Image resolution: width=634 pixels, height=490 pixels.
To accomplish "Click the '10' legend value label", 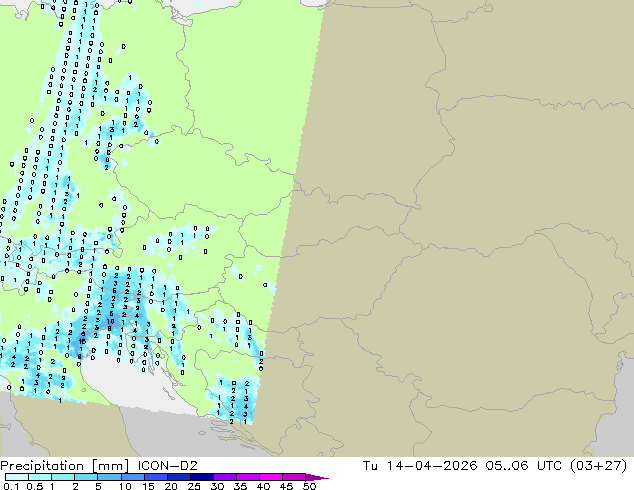I will pyautogui.click(x=125, y=486).
